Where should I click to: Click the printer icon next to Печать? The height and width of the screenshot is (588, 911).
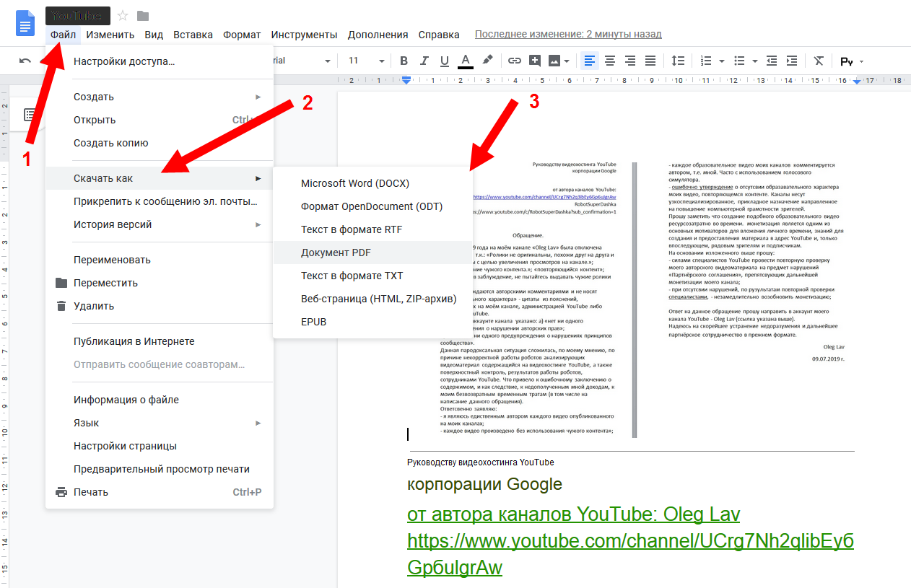[61, 492]
